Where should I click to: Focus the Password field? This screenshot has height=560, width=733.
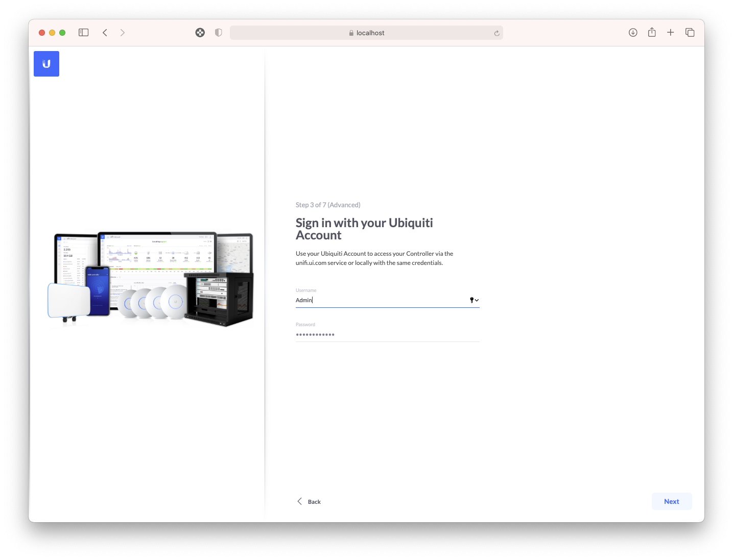coord(387,334)
